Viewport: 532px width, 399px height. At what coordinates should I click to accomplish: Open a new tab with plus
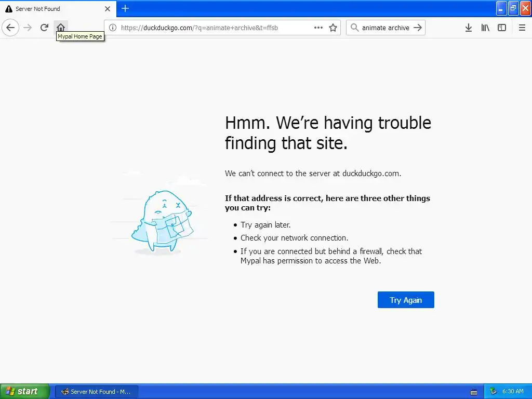(x=125, y=8)
